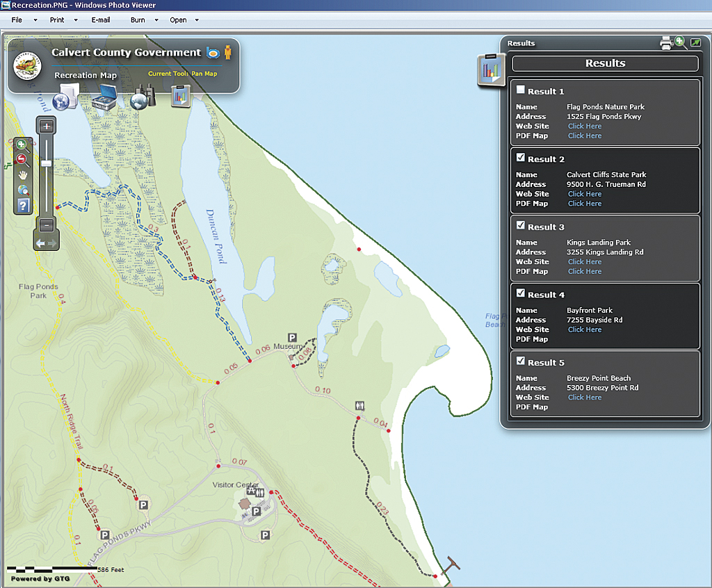
Task: Open the chart clipboard icon in header
Action: (x=180, y=97)
